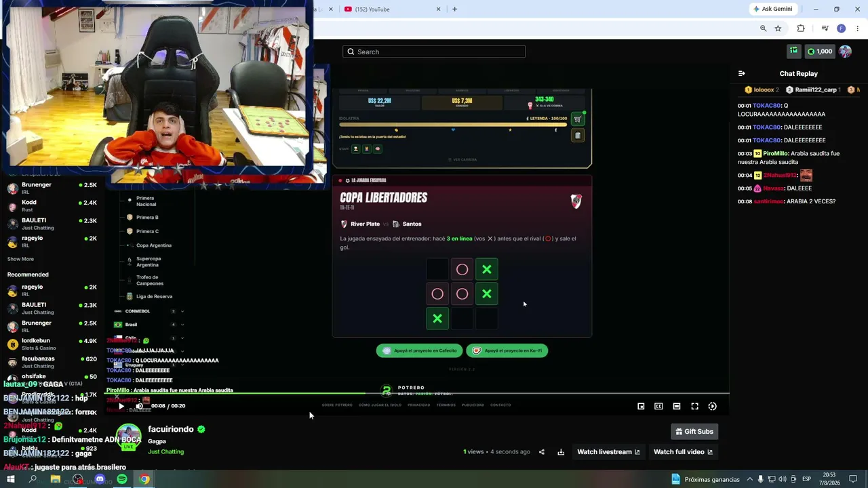Open facubanzas channel in sidebar
The width and height of the screenshot is (868, 488).
[52, 362]
